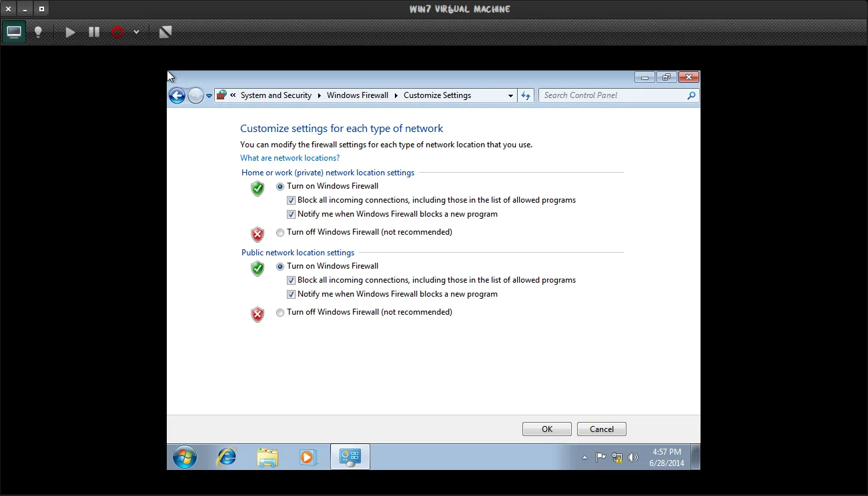Open the Windows Start orb
Screen dimensions: 868x496
pyautogui.click(x=185, y=457)
